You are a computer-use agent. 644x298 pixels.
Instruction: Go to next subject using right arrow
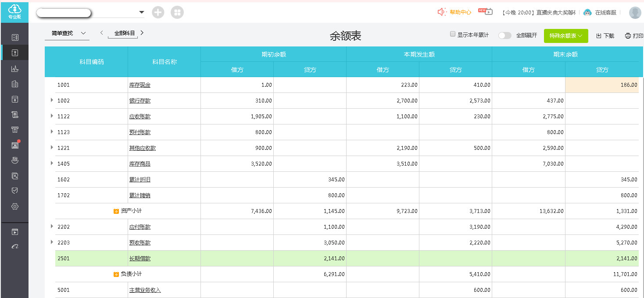click(x=142, y=33)
